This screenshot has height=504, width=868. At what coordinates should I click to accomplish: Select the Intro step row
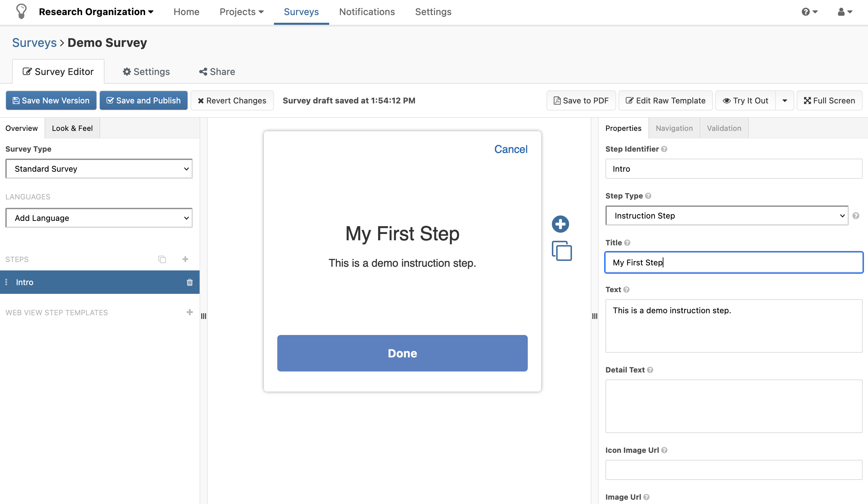coord(99,282)
